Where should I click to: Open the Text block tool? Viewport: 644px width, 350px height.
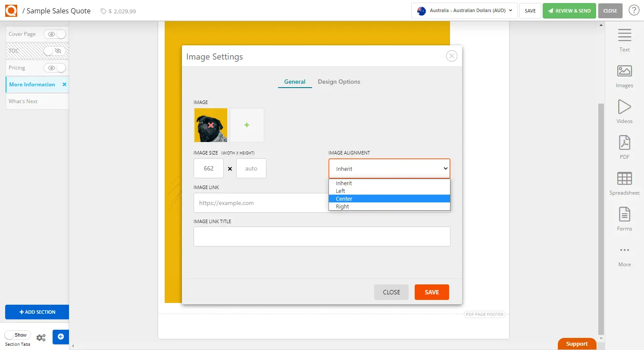[624, 40]
